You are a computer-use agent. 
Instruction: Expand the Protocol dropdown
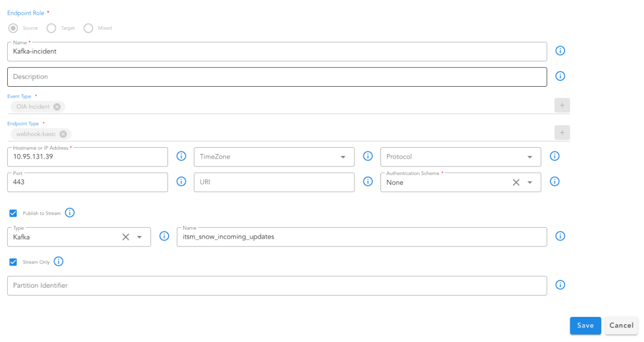[530, 157]
